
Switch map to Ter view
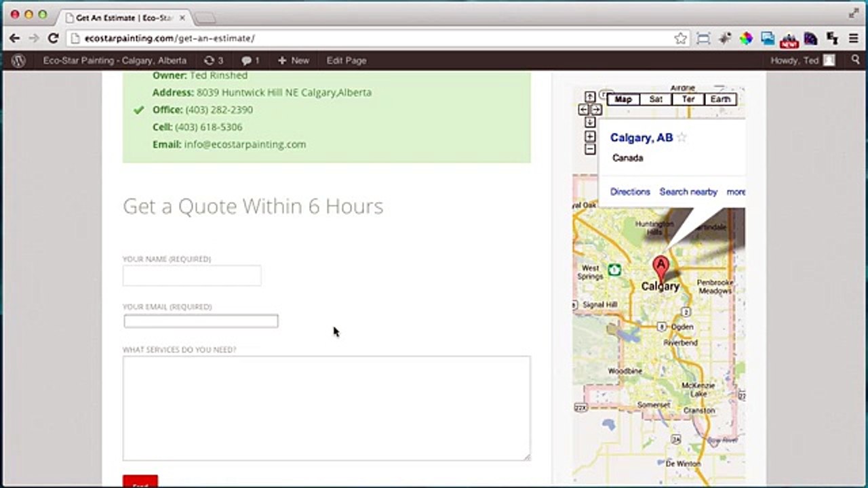tap(688, 99)
